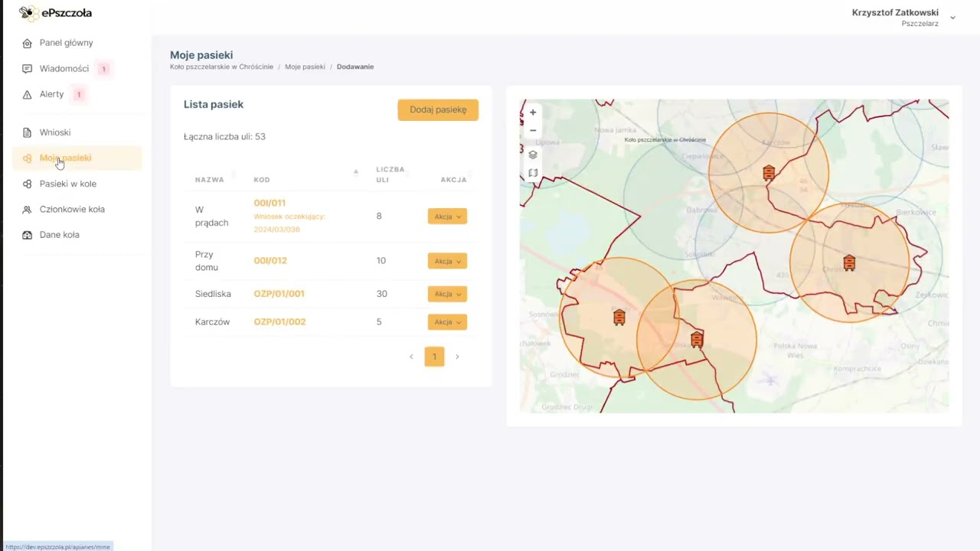Click the map icon below the layers control
980x551 pixels.
pos(533,173)
